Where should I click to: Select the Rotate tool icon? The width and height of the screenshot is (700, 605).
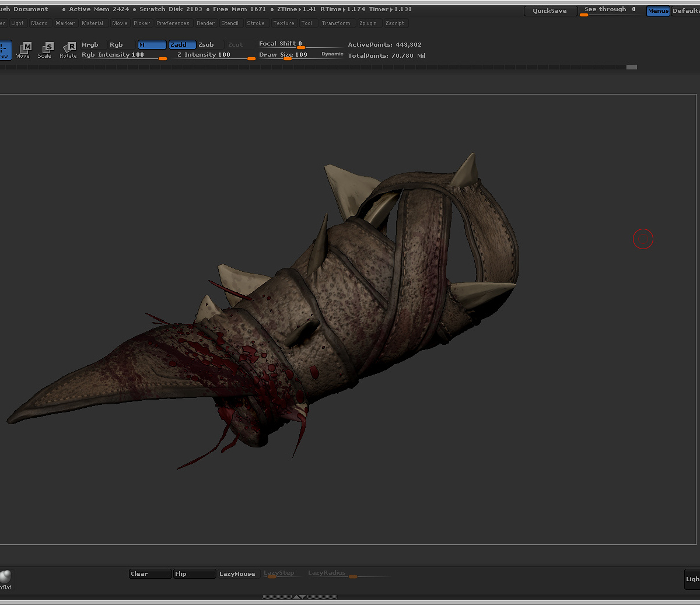pos(68,50)
